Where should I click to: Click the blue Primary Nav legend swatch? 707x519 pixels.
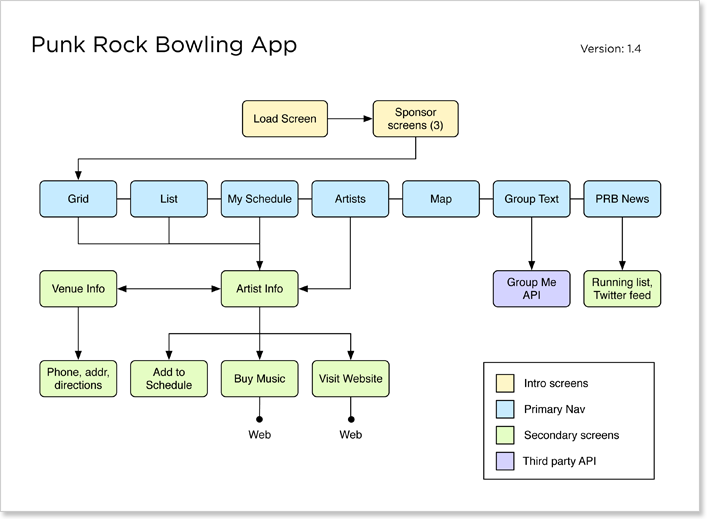505,409
